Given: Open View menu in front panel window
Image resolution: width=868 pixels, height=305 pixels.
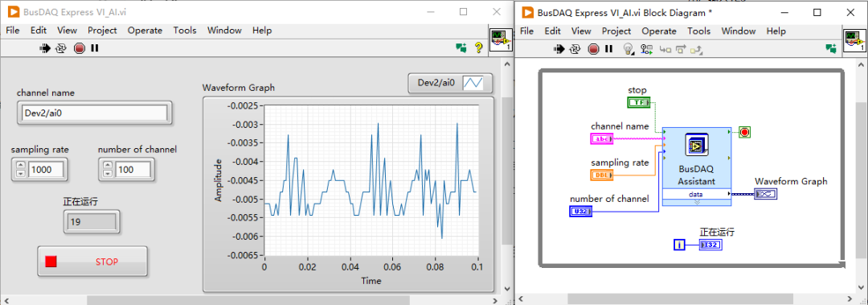Looking at the screenshot, I should 67,31.
